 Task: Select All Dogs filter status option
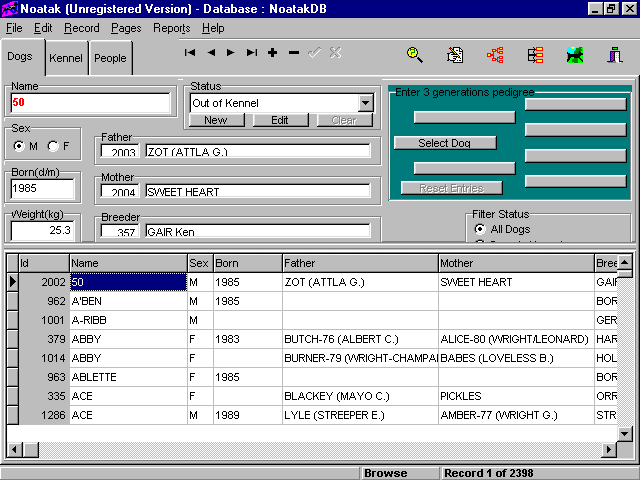[479, 229]
